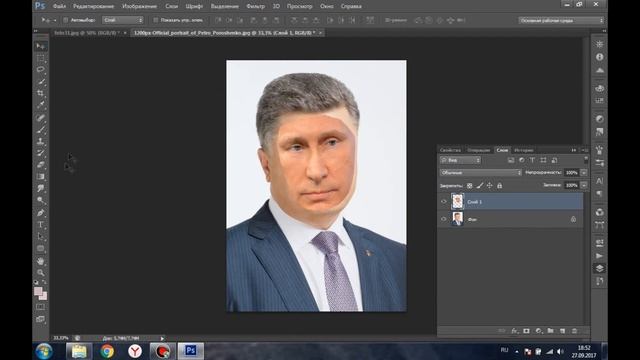Toggle lock all for layer

click(x=499, y=186)
